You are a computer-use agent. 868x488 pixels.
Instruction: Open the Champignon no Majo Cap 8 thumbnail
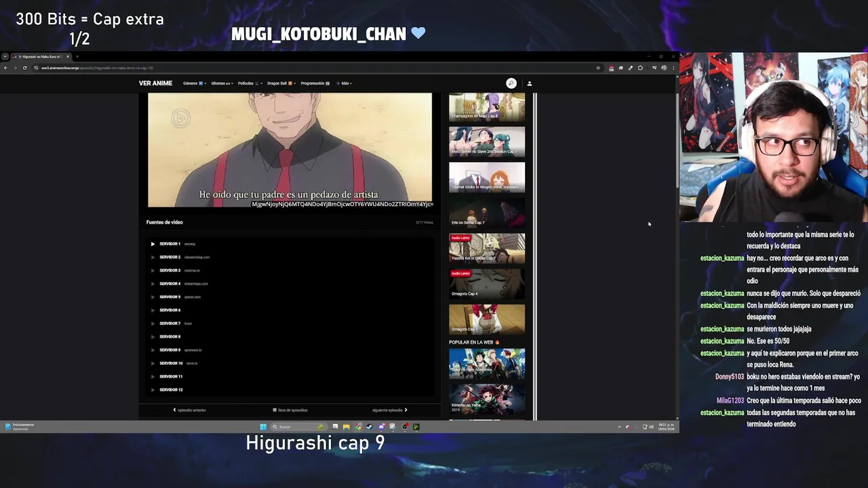(487, 106)
